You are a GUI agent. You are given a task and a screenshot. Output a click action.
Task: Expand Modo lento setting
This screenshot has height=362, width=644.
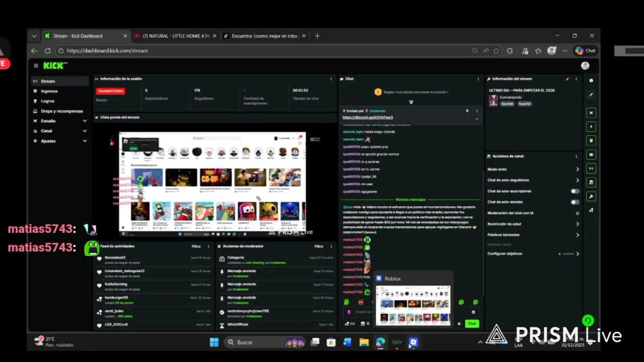pyautogui.click(x=533, y=169)
